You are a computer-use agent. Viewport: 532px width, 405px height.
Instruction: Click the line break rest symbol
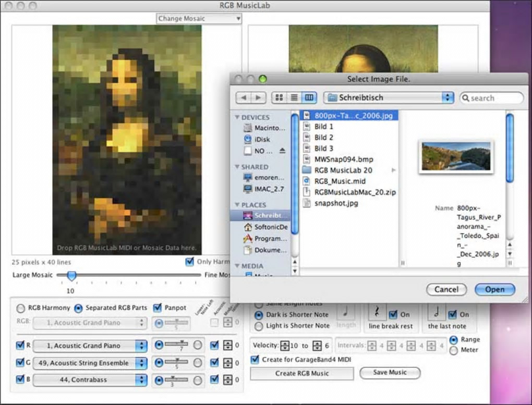(377, 312)
